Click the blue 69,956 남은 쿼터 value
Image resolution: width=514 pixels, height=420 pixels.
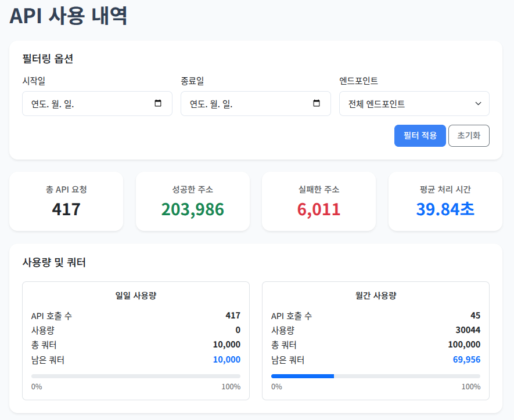(x=466, y=360)
